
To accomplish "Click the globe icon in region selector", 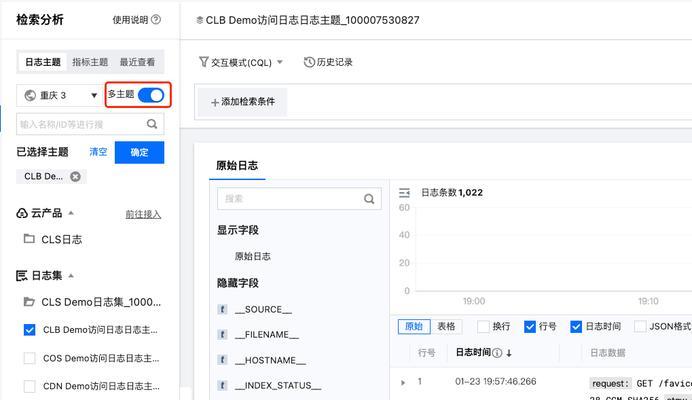I will 30,95.
